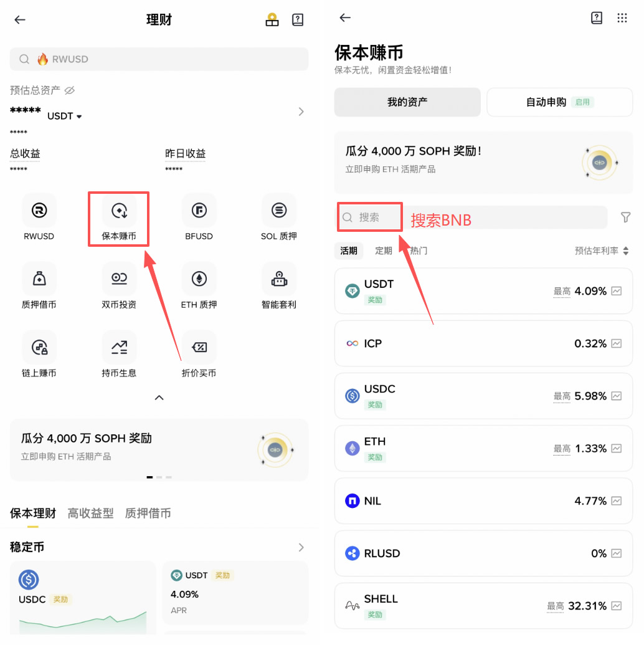Viewport: 644px width, 645px height.
Task: Open the USDT row in coin list
Action: [x=483, y=291]
